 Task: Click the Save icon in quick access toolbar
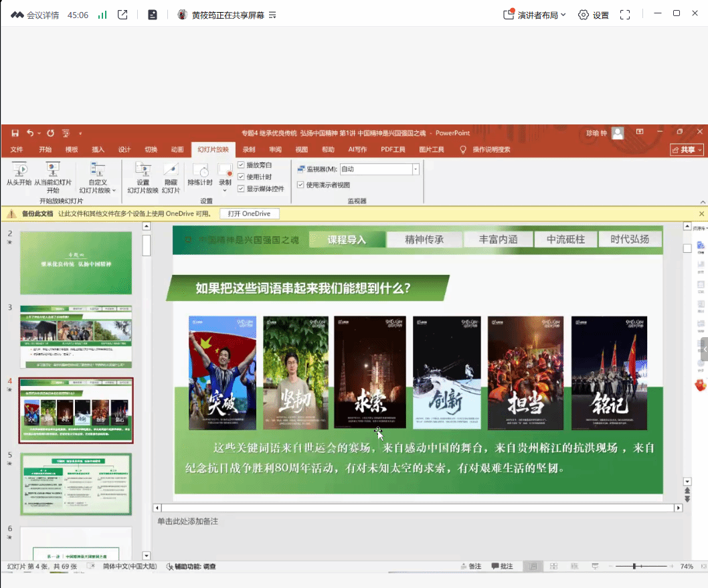pos(15,133)
